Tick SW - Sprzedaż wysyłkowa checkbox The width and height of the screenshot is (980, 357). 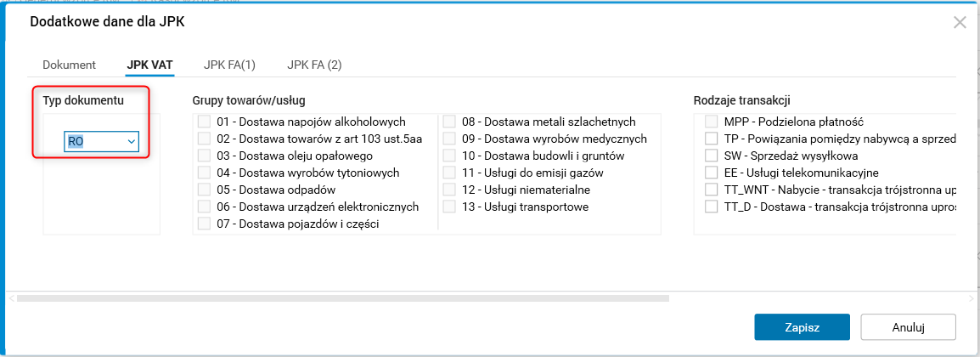coord(712,156)
